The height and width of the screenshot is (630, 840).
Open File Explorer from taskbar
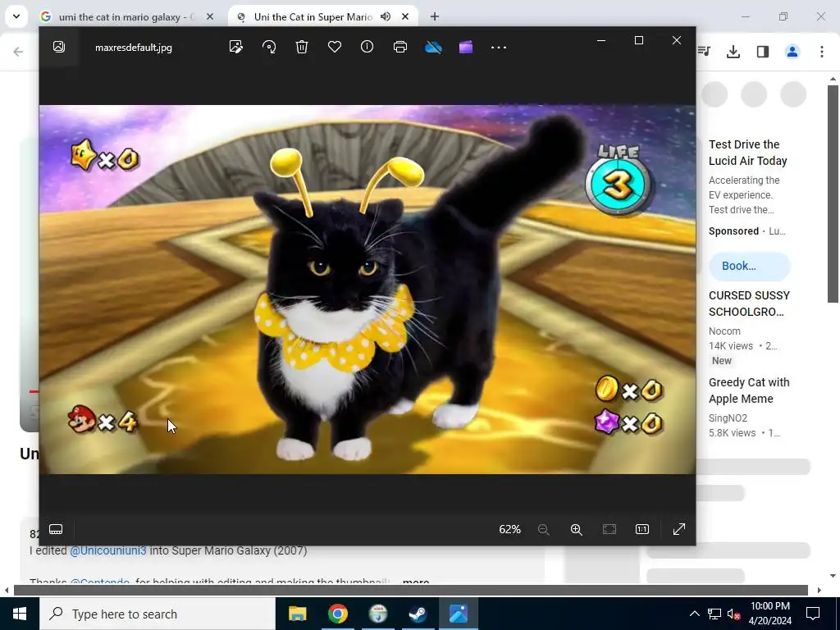pyautogui.click(x=297, y=614)
